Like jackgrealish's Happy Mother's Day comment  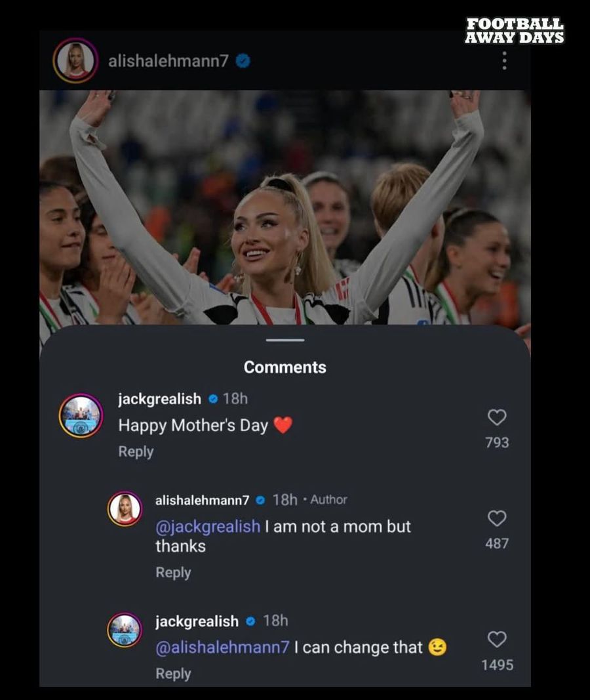[x=497, y=417]
